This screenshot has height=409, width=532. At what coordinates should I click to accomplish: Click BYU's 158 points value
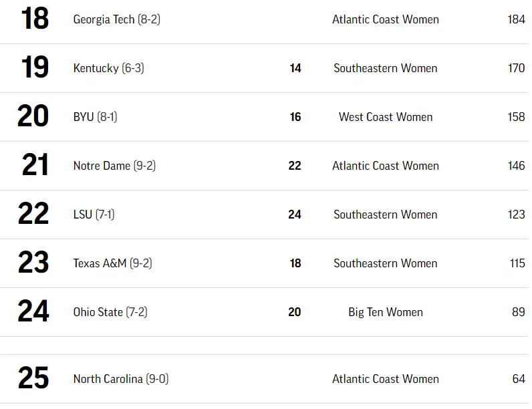click(x=516, y=117)
